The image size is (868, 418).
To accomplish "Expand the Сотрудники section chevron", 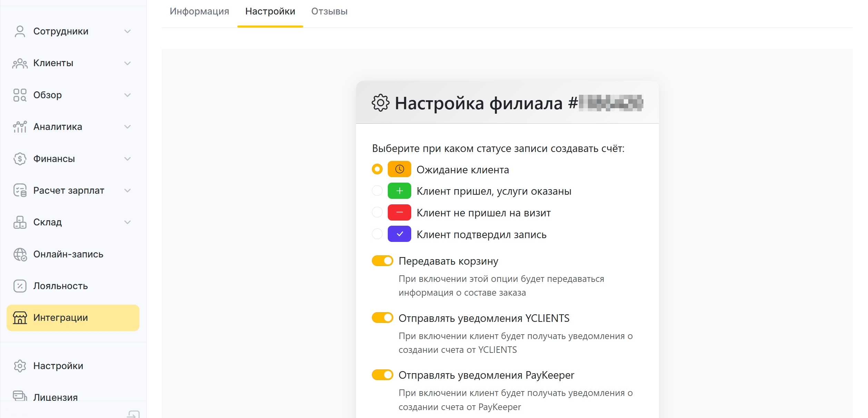I will [x=128, y=31].
